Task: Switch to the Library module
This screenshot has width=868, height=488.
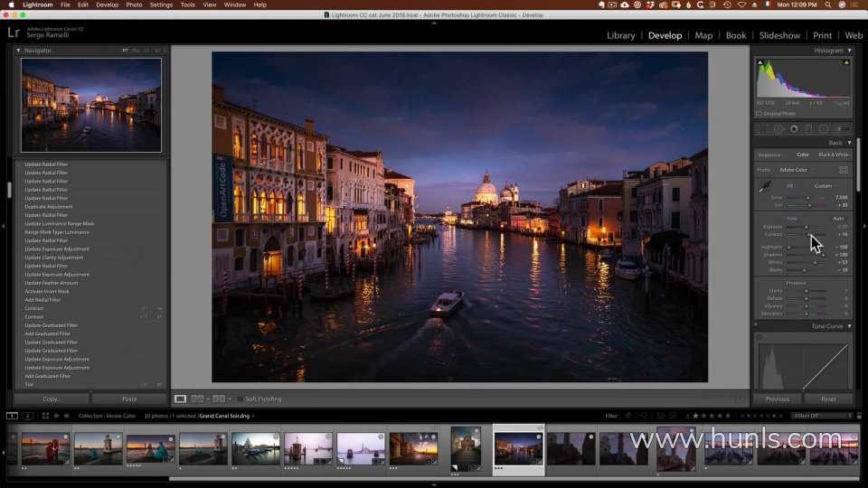Action: 620,35
